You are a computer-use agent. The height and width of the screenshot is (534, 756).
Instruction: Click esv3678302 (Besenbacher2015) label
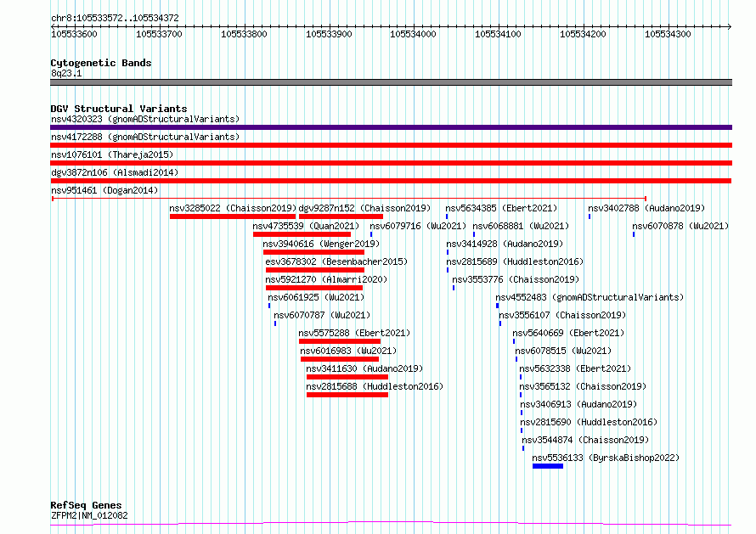[336, 261]
